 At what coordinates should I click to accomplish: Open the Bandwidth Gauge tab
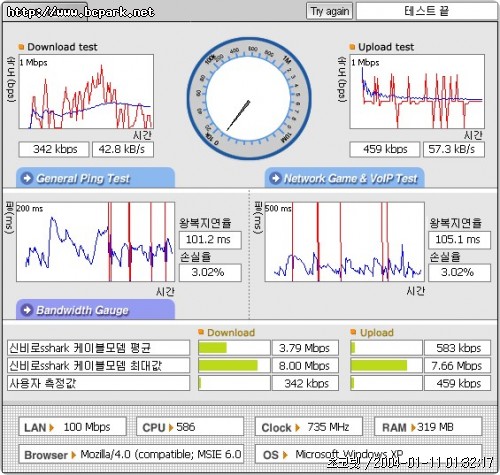click(95, 310)
